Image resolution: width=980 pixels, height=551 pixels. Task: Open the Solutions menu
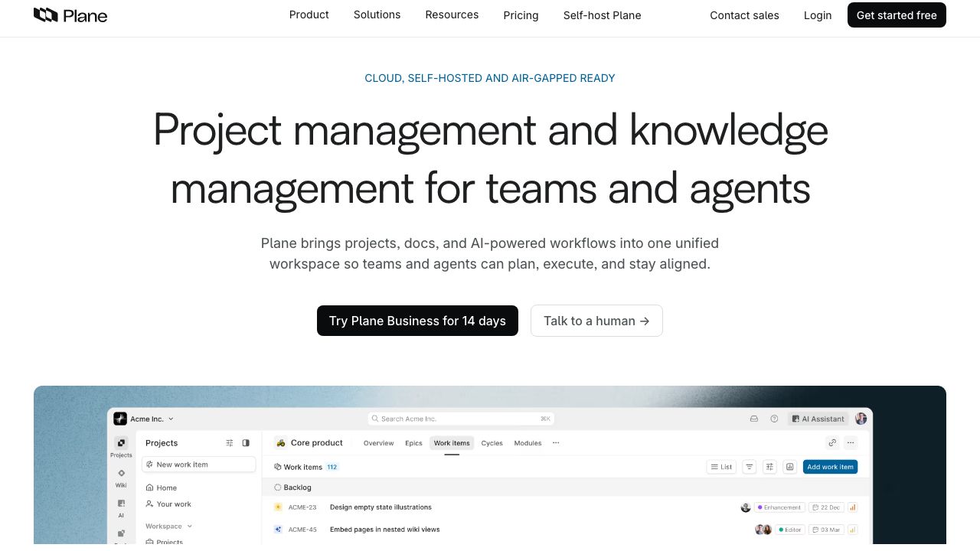(x=377, y=15)
